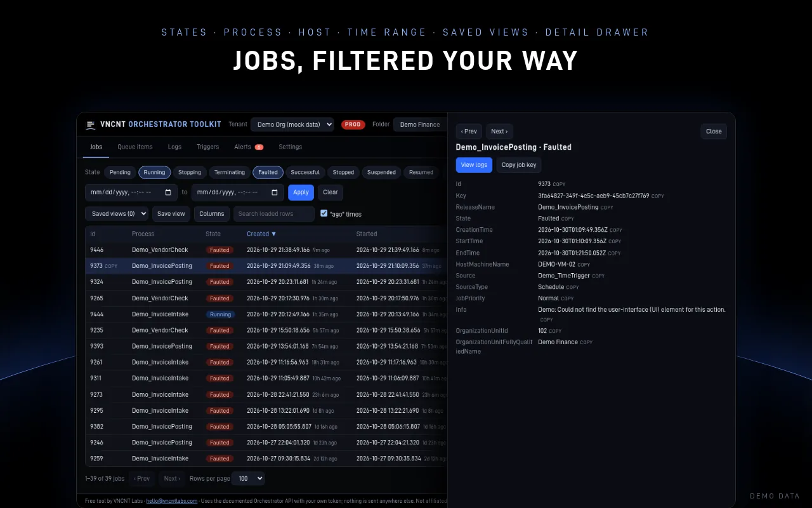Click the blue Apply button
The width and height of the screenshot is (812, 508).
[x=301, y=192]
